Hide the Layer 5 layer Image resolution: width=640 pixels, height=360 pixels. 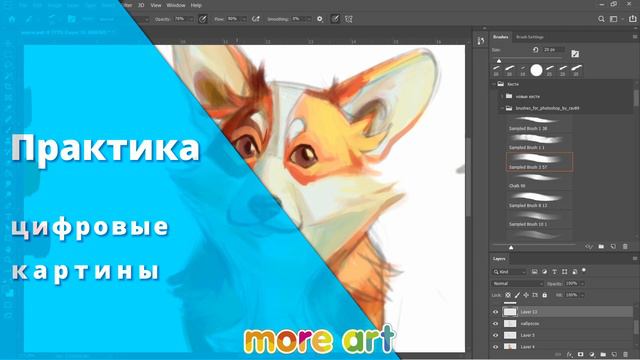[x=496, y=335]
